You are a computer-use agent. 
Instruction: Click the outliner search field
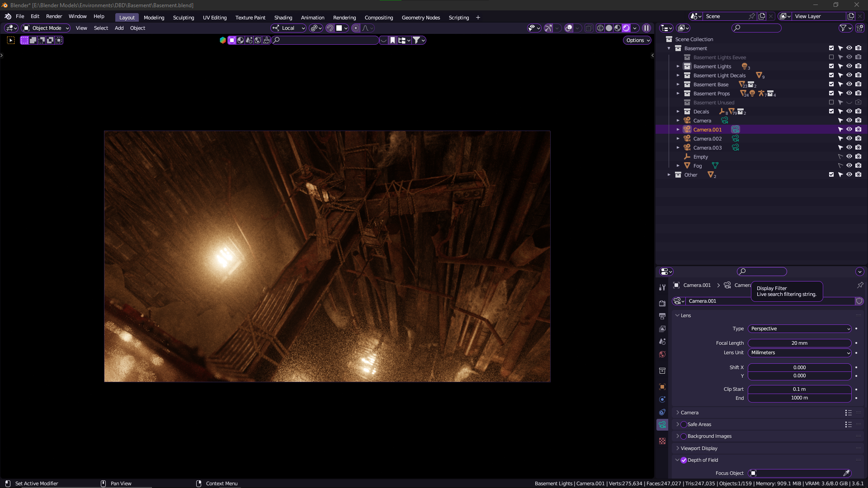[x=756, y=28]
